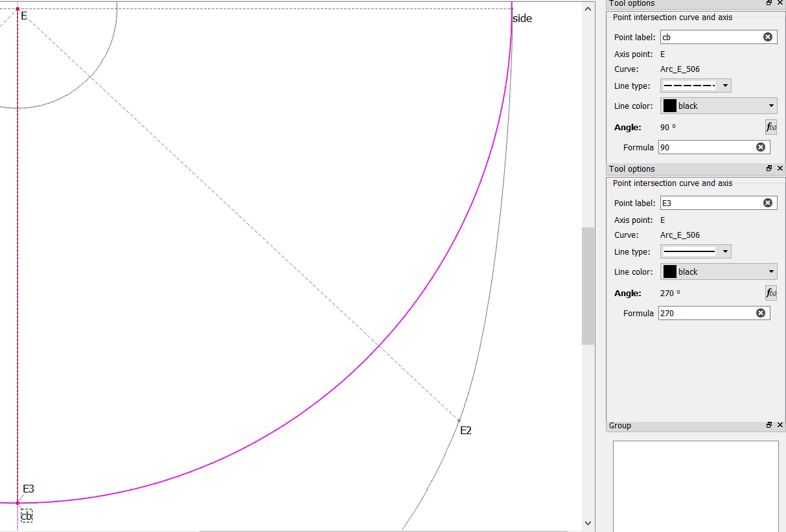
Task: Click into the Point label field showing E3
Action: pos(710,203)
